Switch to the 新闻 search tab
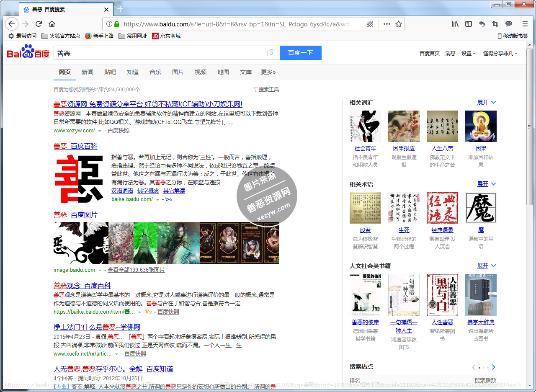The height and width of the screenshot is (392, 536). (x=88, y=72)
